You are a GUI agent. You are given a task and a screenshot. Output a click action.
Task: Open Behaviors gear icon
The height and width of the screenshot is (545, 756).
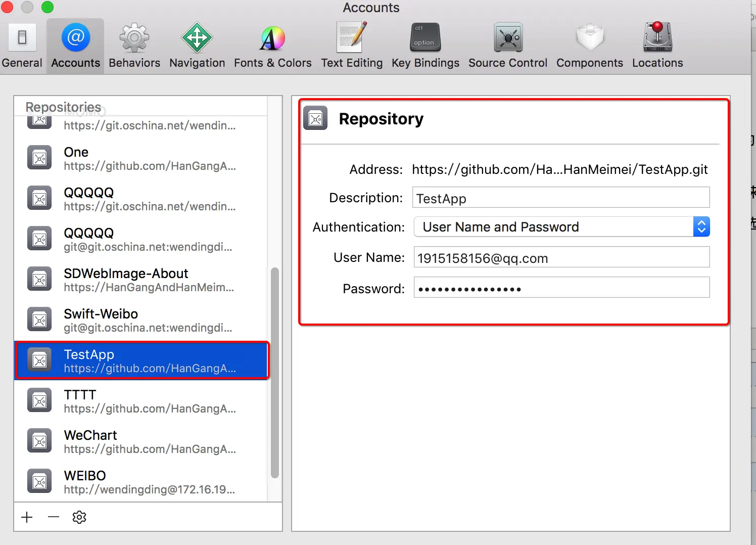pyautogui.click(x=134, y=37)
